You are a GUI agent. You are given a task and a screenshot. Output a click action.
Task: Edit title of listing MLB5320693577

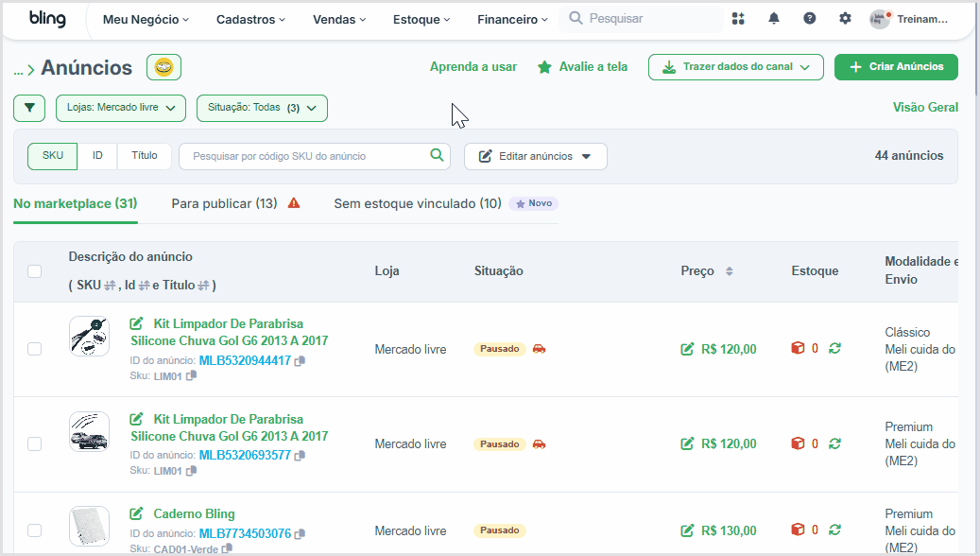pyautogui.click(x=136, y=419)
